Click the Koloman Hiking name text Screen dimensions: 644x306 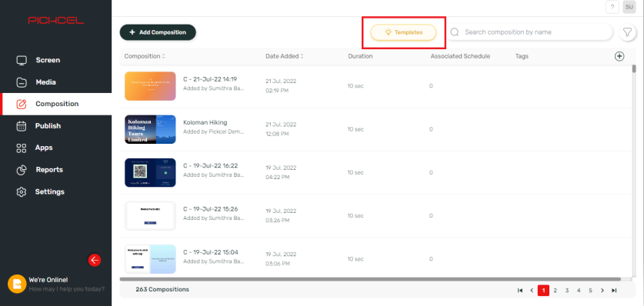(205, 123)
